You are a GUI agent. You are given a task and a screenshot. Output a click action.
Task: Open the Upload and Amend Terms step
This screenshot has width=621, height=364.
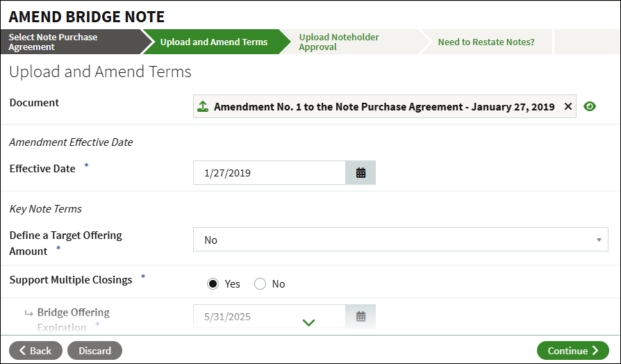213,42
